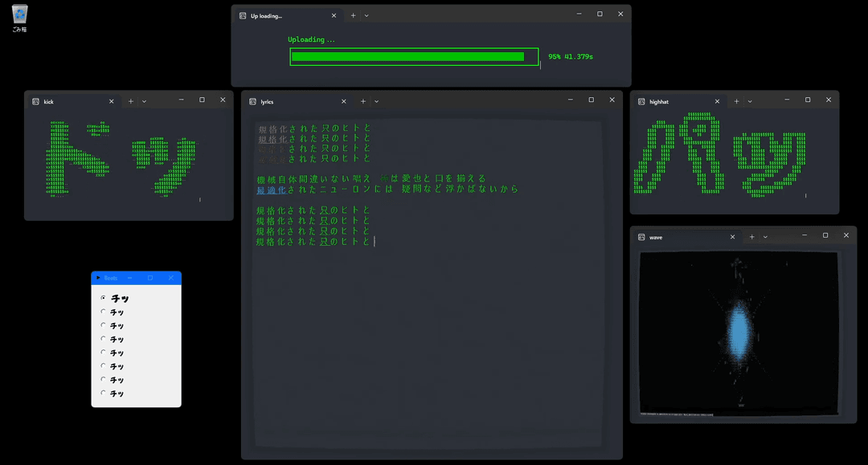Close the lyrics tab with its X
This screenshot has height=465, width=868.
point(344,101)
